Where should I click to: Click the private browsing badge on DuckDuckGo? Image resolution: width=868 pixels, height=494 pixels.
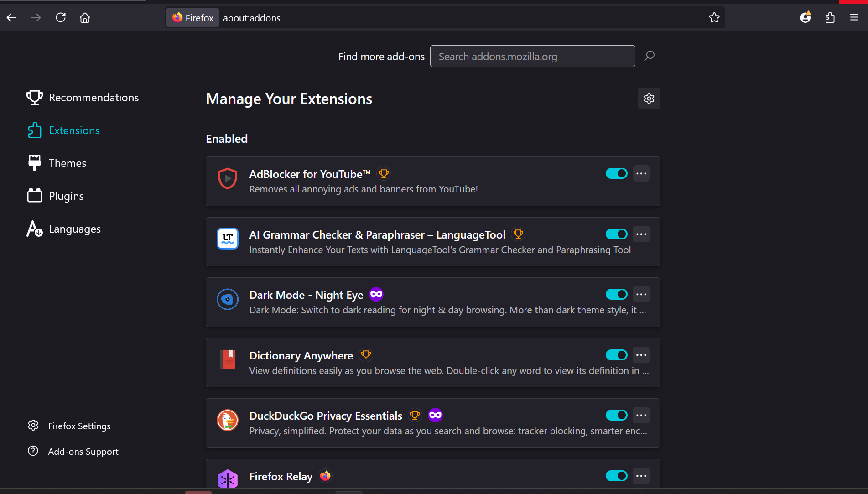click(436, 415)
